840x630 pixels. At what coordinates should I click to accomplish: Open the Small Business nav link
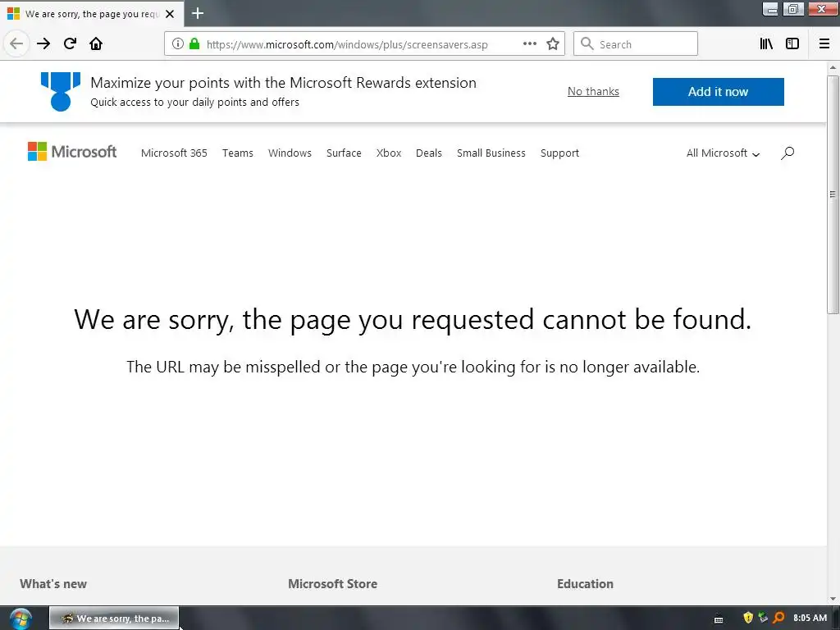[x=491, y=153]
